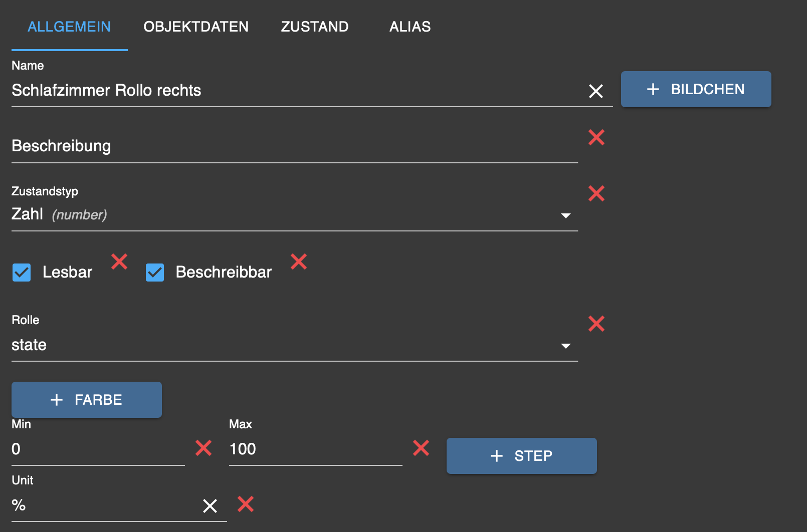Clear the Name field with white X
Image resolution: width=807 pixels, height=532 pixels.
point(595,91)
